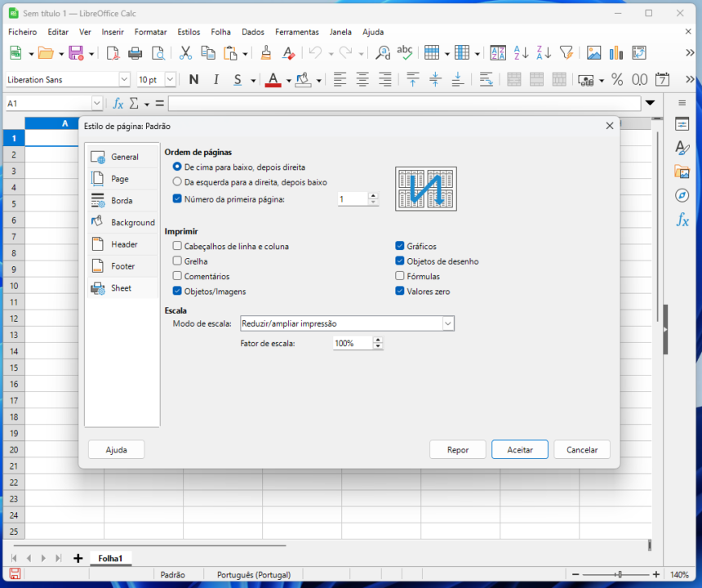The height and width of the screenshot is (588, 702).
Task: Click the Ajuda button in dialog
Action: [117, 450]
